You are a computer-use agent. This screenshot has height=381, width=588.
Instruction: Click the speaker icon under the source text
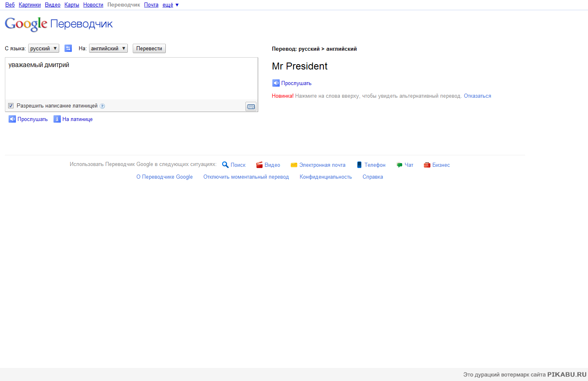tap(12, 119)
